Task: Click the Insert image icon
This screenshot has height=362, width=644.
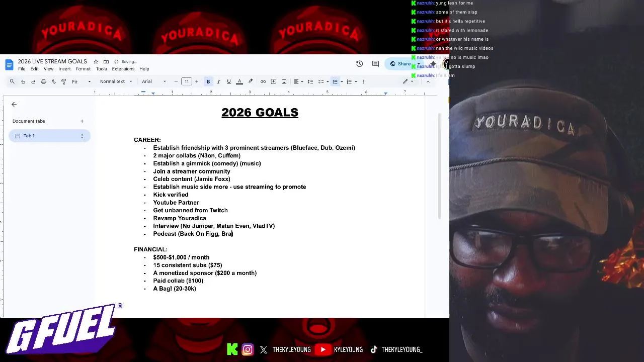Action: [x=284, y=81]
